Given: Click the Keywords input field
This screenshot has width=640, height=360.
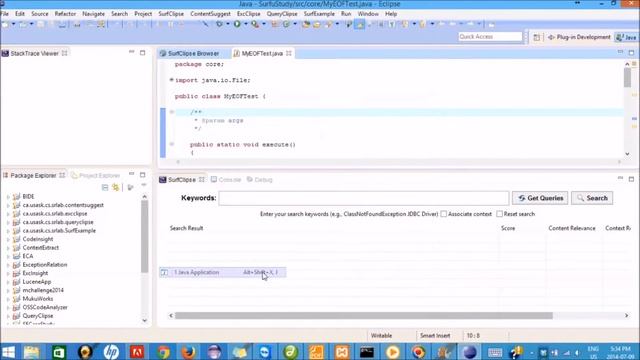Looking at the screenshot, I should (x=364, y=198).
